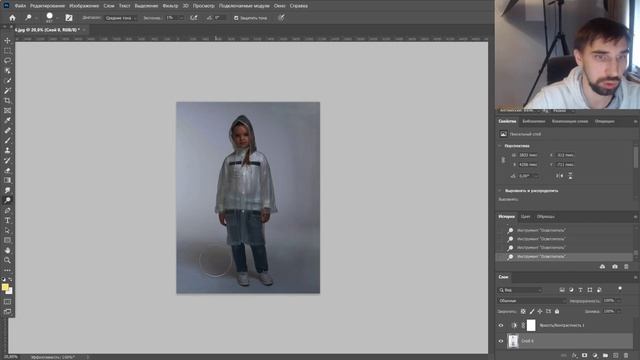Select the Eyedropper tool
Image resolution: width=640 pixels, height=360 pixels.
tap(7, 120)
